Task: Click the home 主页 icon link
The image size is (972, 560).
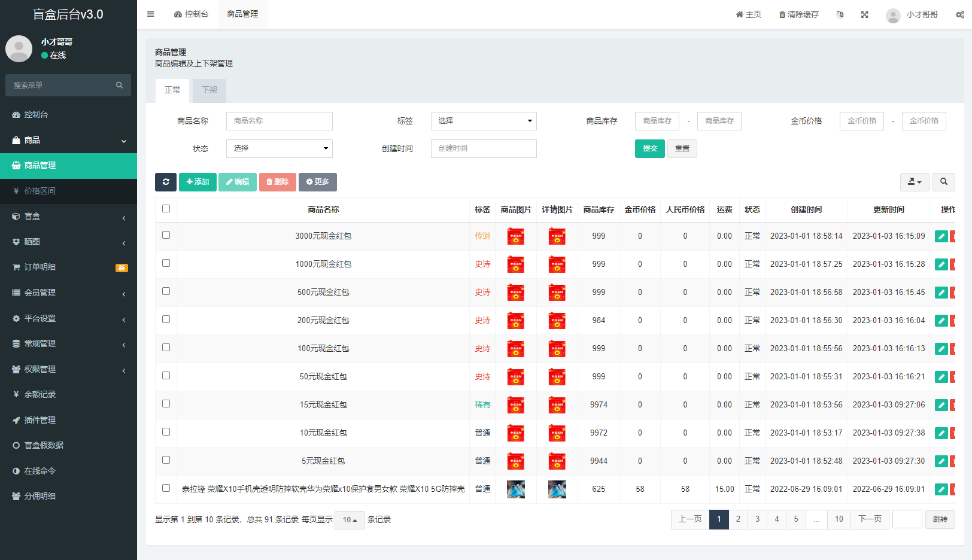Action: pos(748,14)
